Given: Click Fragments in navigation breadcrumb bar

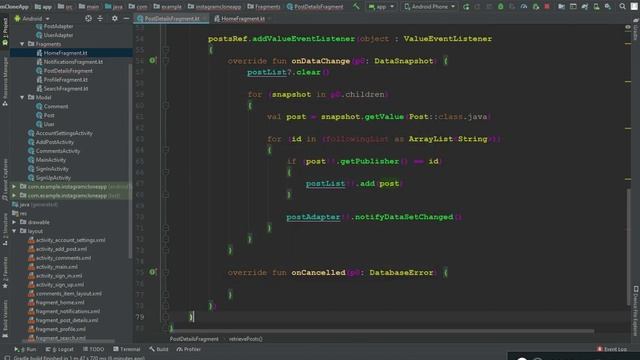Looking at the screenshot, I should tap(264, 7).
